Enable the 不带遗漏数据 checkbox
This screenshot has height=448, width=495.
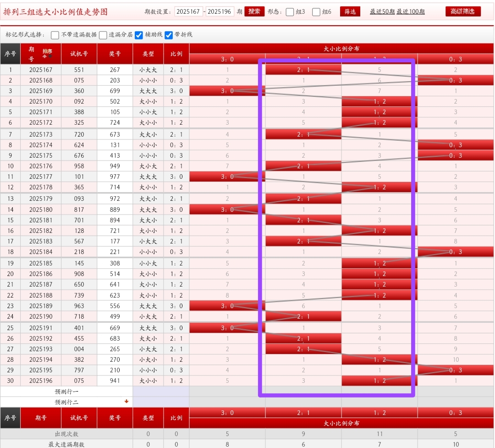55,35
